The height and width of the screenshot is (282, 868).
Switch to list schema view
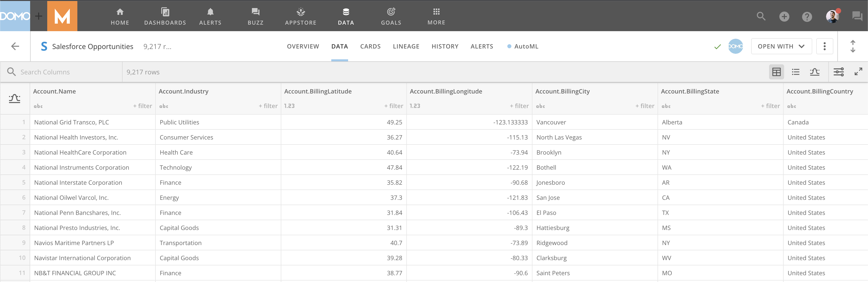(796, 72)
